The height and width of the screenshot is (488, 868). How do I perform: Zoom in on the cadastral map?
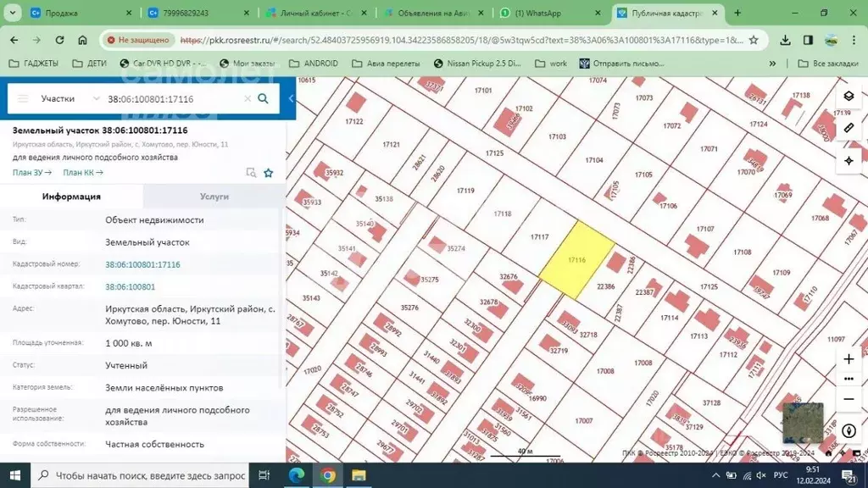click(849, 359)
